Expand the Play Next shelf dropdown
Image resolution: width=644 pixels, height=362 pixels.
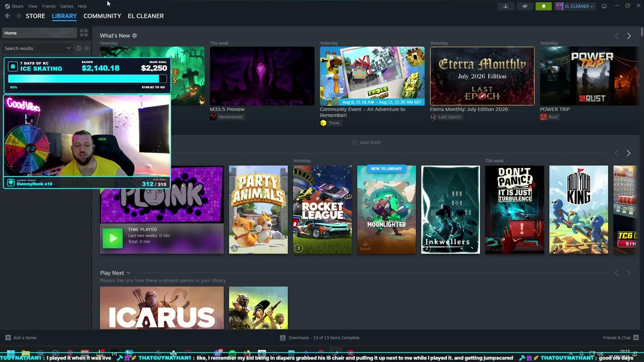pyautogui.click(x=128, y=273)
